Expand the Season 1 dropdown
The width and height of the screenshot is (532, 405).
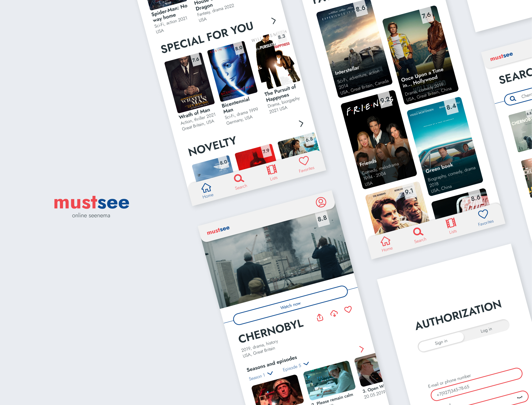point(270,373)
